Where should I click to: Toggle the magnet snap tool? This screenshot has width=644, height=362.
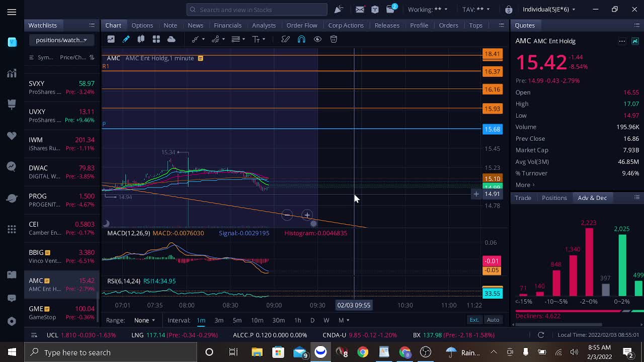pos(301,39)
